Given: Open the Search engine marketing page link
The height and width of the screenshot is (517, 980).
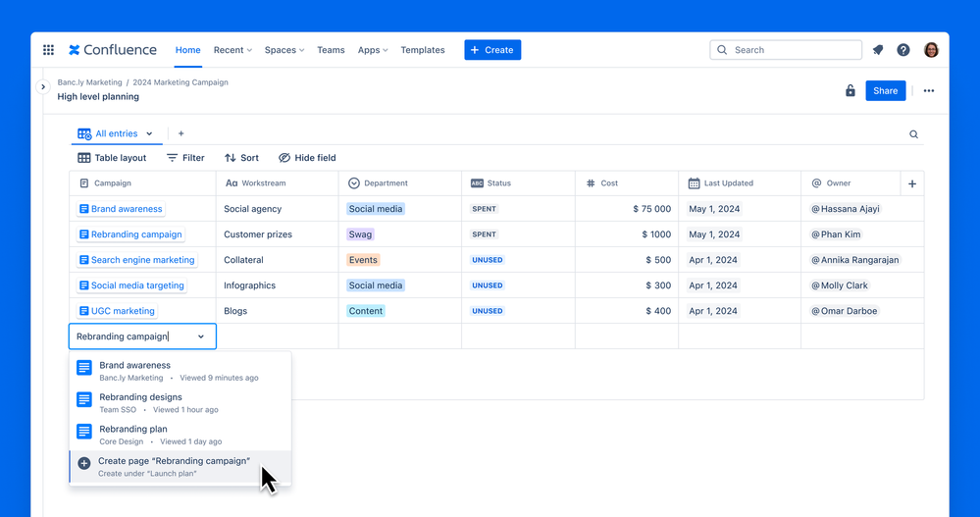Looking at the screenshot, I should pyautogui.click(x=137, y=260).
